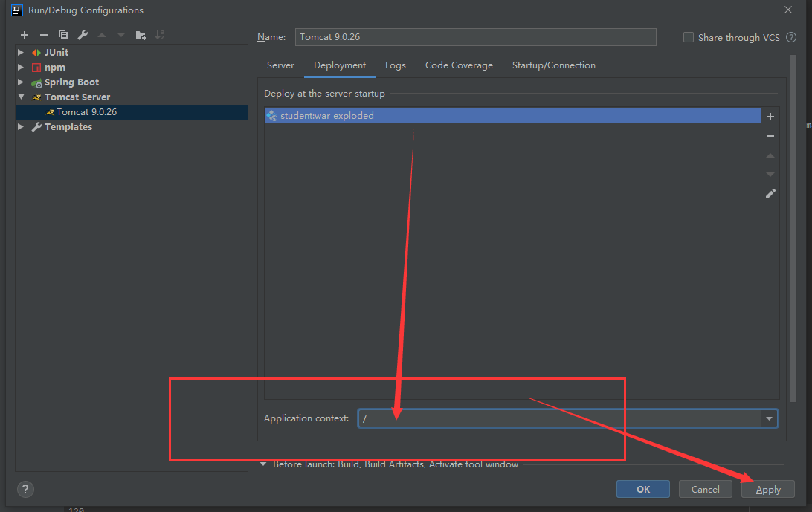Click the right panel vertical scrollbar
This screenshot has height=512, width=812.
793,228
